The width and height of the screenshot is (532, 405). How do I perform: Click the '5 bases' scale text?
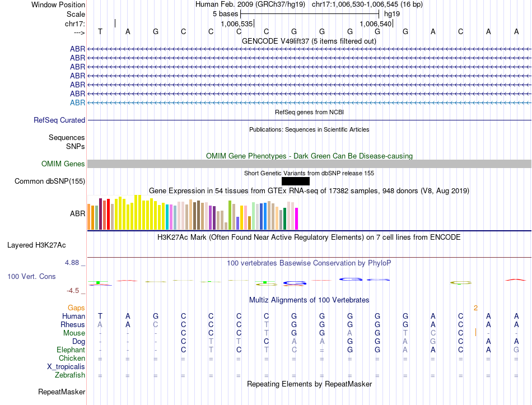pyautogui.click(x=225, y=14)
